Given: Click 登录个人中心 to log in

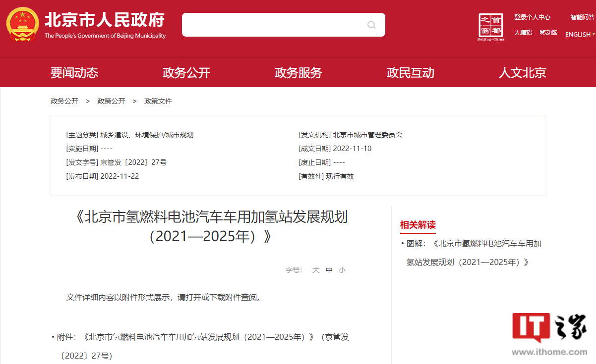Looking at the screenshot, I should [x=533, y=17].
